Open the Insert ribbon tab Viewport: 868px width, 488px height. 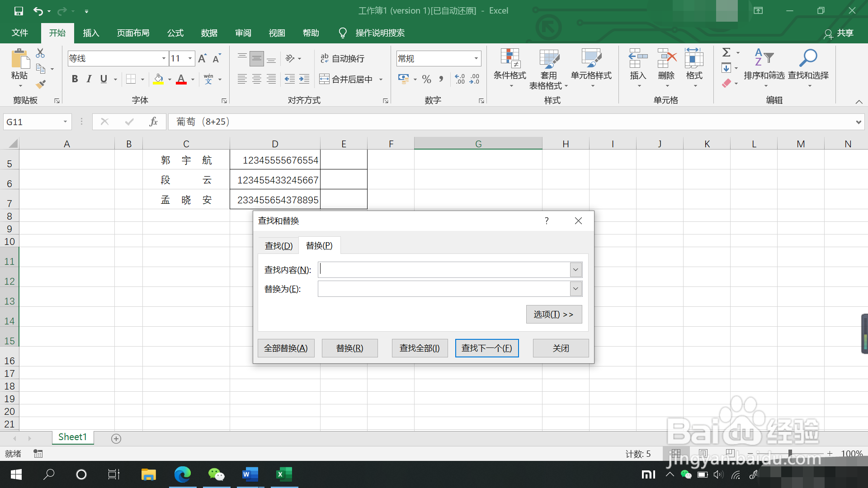91,33
